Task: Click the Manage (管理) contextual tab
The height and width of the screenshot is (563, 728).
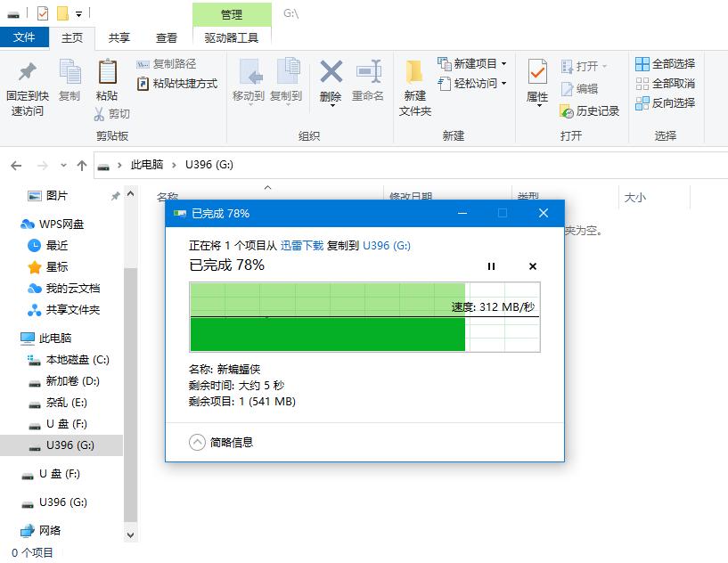Action: (232, 14)
